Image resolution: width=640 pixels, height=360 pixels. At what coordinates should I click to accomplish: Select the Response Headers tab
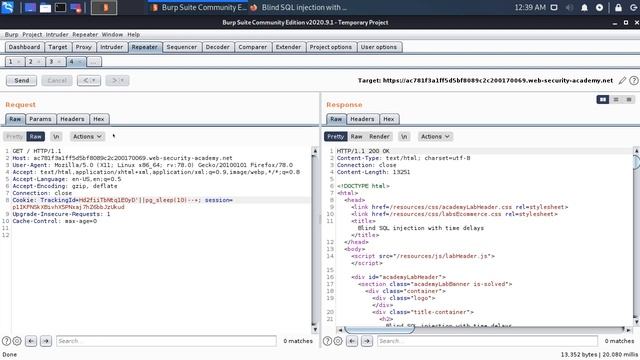(362, 119)
